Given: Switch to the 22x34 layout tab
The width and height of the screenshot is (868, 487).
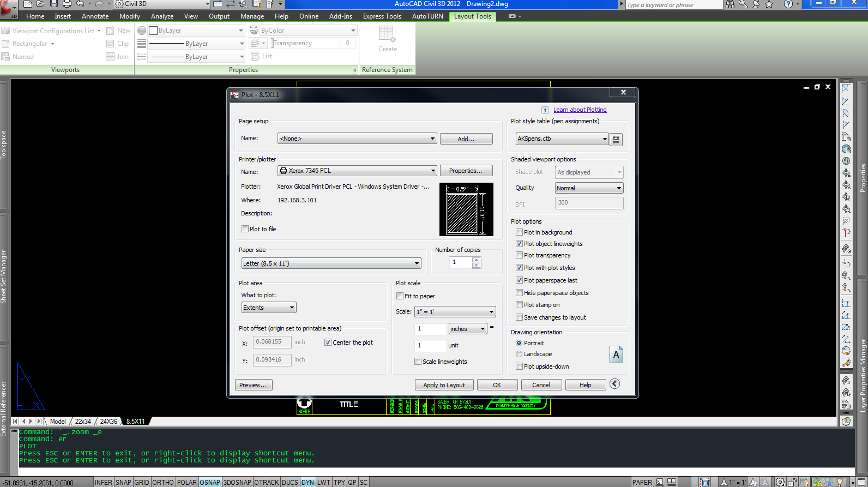Looking at the screenshot, I should (x=83, y=422).
